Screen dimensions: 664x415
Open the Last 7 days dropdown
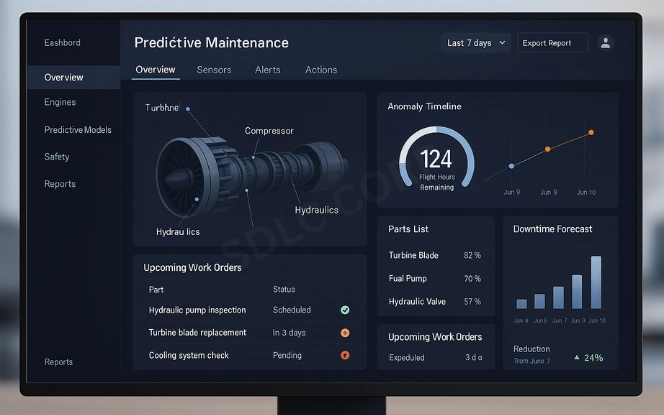pos(476,43)
